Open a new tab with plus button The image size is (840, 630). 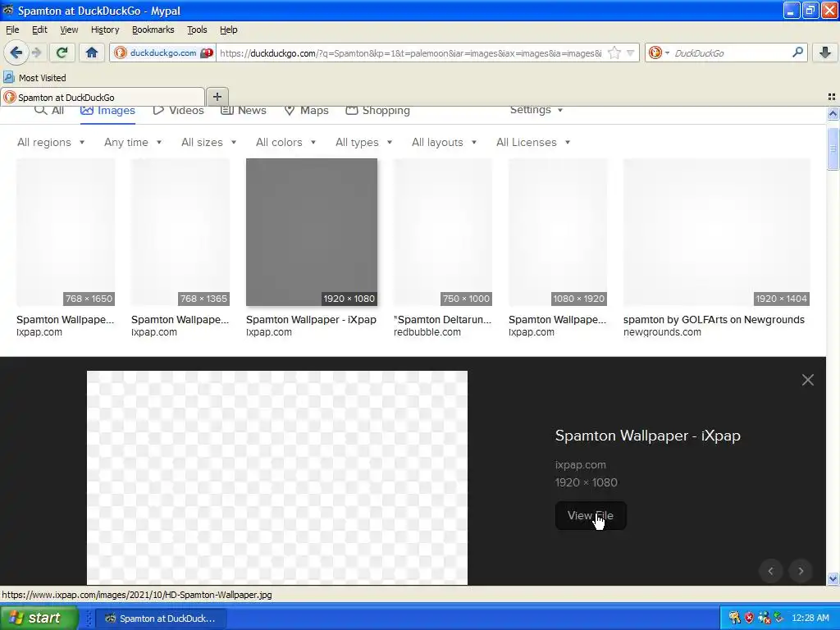[217, 97]
